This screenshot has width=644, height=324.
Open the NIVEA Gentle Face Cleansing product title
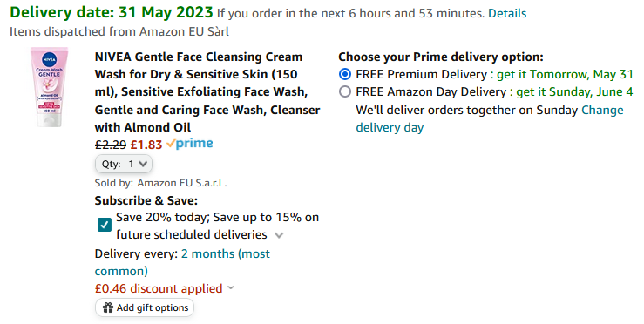(207, 92)
